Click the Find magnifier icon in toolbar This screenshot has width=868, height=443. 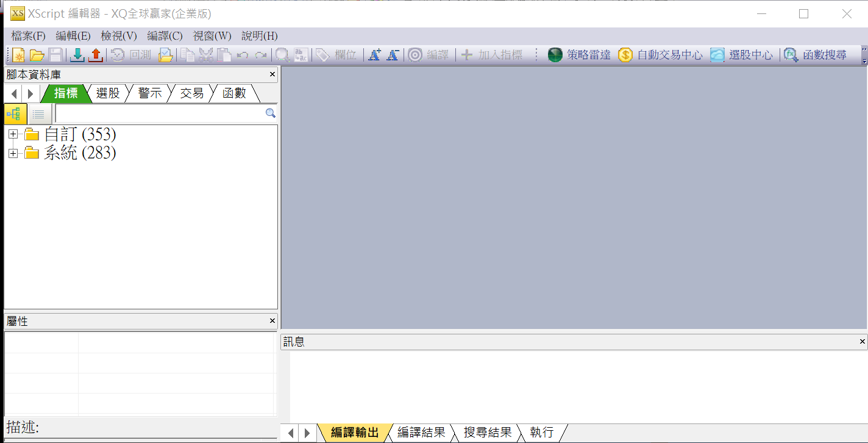282,55
